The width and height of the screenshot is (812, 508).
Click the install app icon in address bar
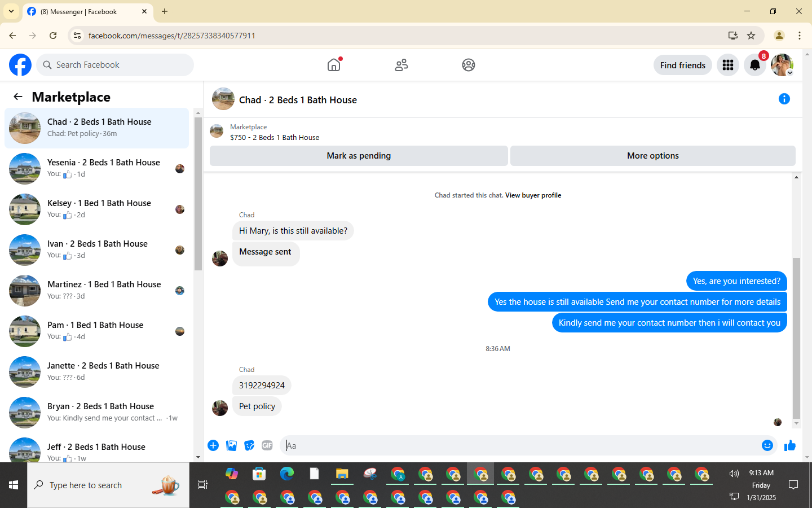pyautogui.click(x=733, y=36)
